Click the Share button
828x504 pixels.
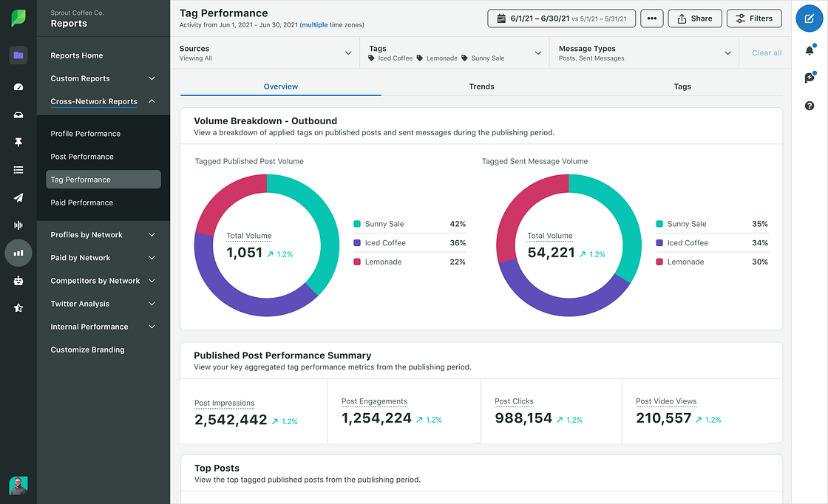(694, 18)
